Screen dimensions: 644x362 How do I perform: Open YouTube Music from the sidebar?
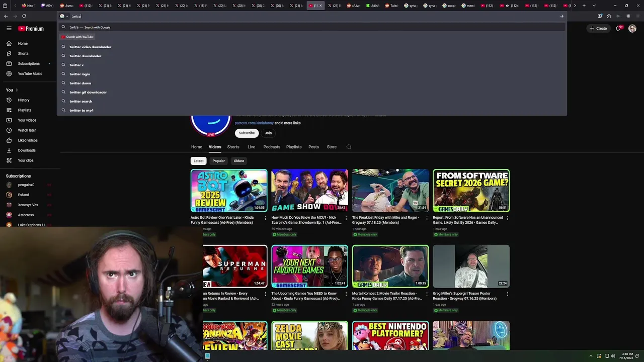(x=30, y=73)
